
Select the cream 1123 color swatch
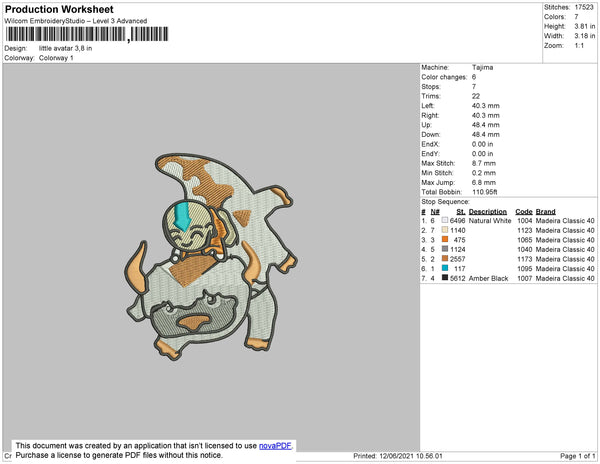pyautogui.click(x=445, y=230)
